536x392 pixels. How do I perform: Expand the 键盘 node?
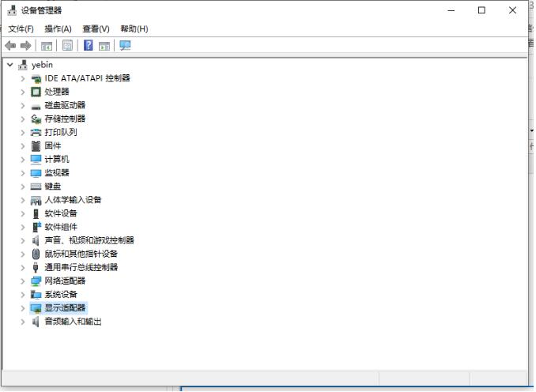click(x=23, y=187)
